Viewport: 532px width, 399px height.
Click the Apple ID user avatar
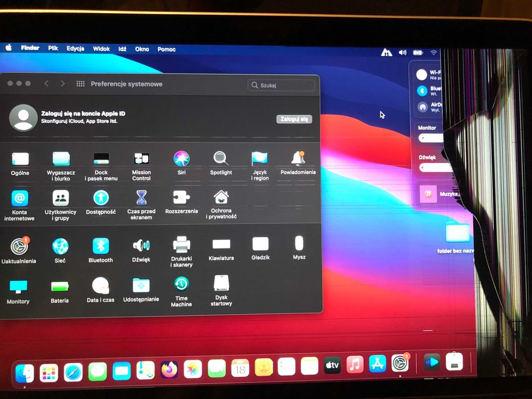pos(23,118)
